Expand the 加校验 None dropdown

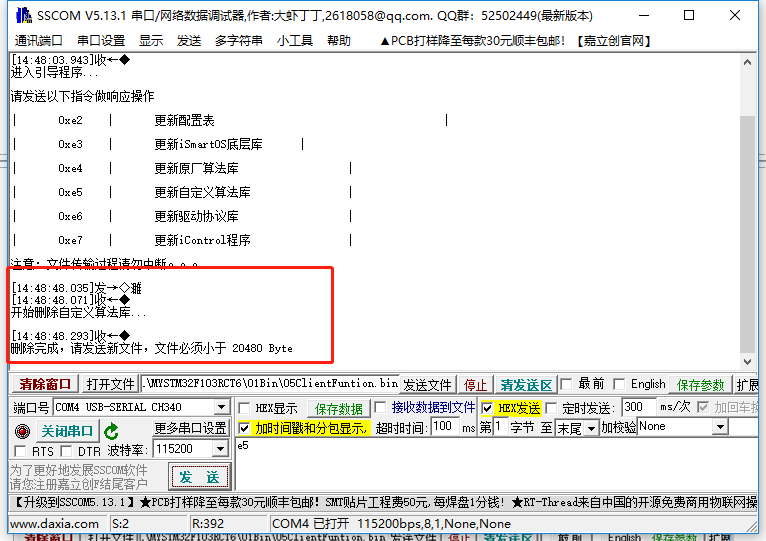point(720,427)
